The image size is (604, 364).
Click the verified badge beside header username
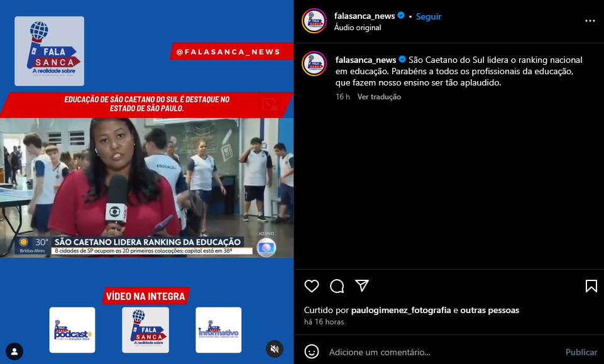401,16
